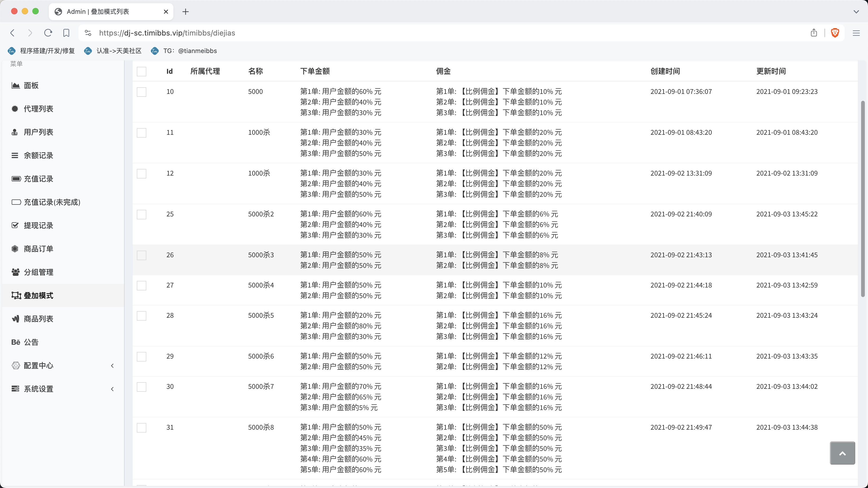The width and height of the screenshot is (868, 488).
Task: Open a new browser tab
Action: pyautogui.click(x=185, y=12)
